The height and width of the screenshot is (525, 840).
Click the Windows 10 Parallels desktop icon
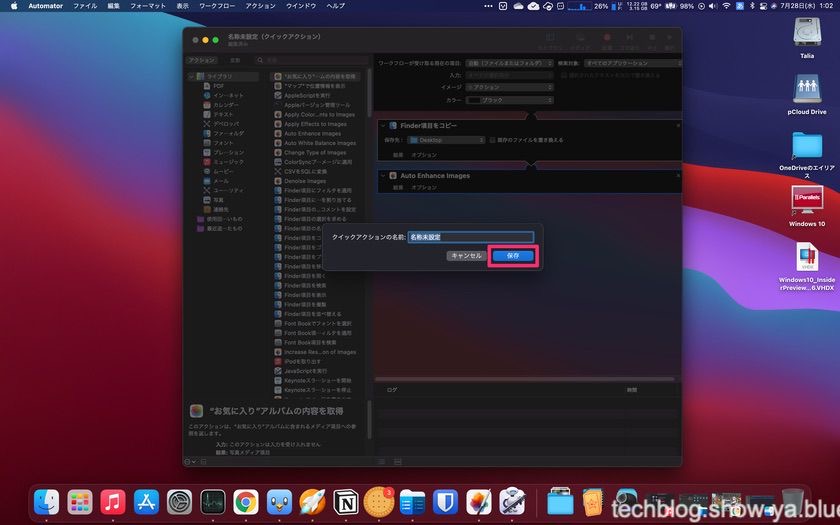point(807,201)
